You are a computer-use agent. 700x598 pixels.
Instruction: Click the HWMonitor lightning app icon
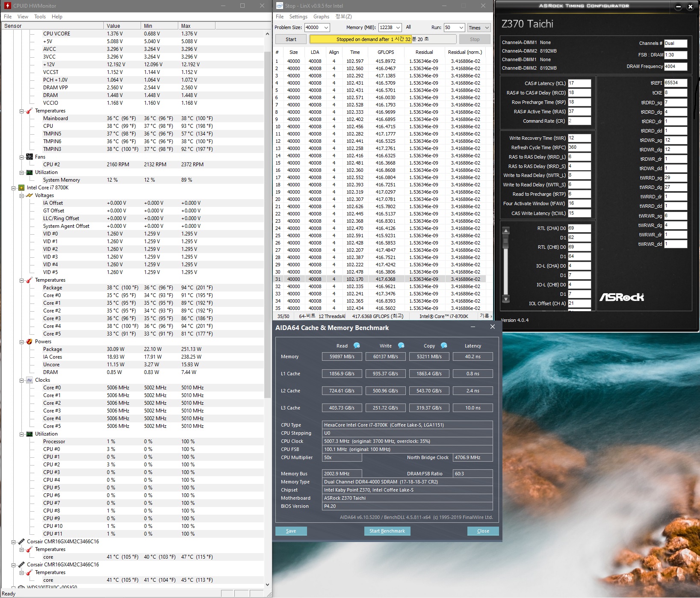point(7,6)
